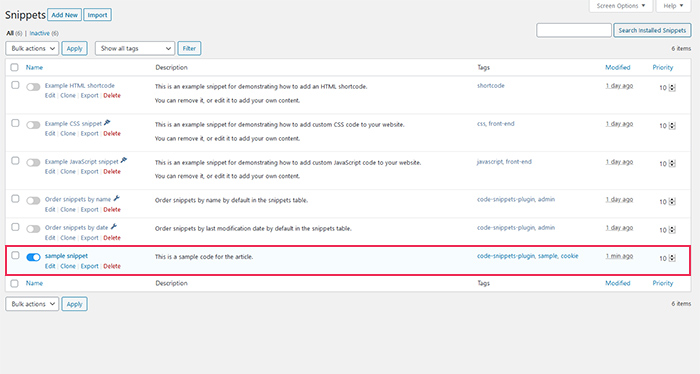Delete the sample snippet
The image size is (700, 374).
(x=112, y=266)
